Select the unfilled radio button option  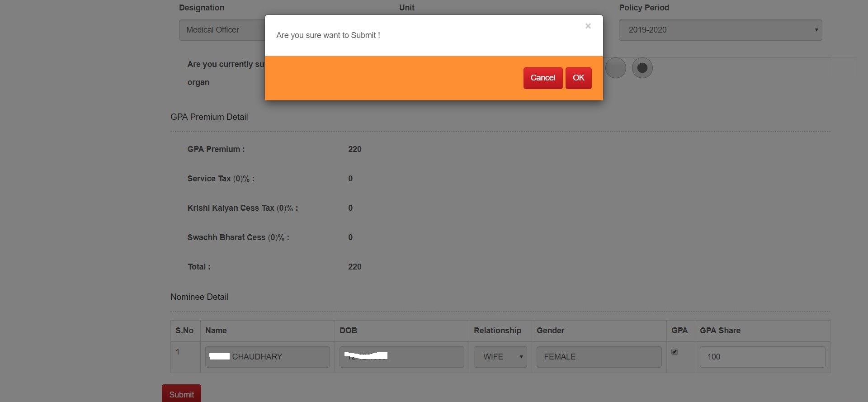615,68
